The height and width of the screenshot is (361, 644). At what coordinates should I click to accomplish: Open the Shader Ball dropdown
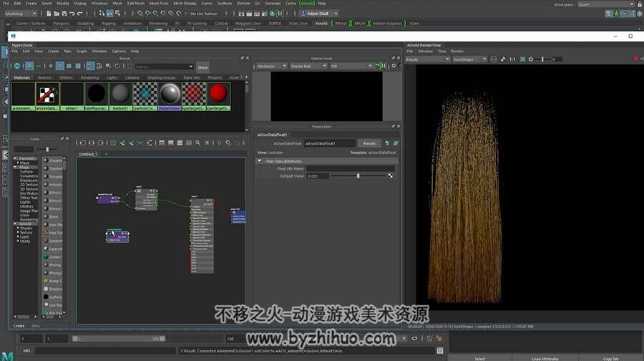click(308, 66)
